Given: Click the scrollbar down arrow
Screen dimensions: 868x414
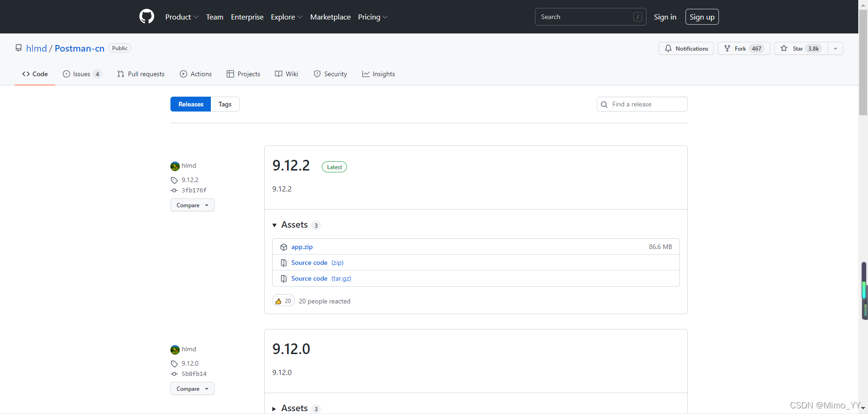Looking at the screenshot, I should click(863, 409).
